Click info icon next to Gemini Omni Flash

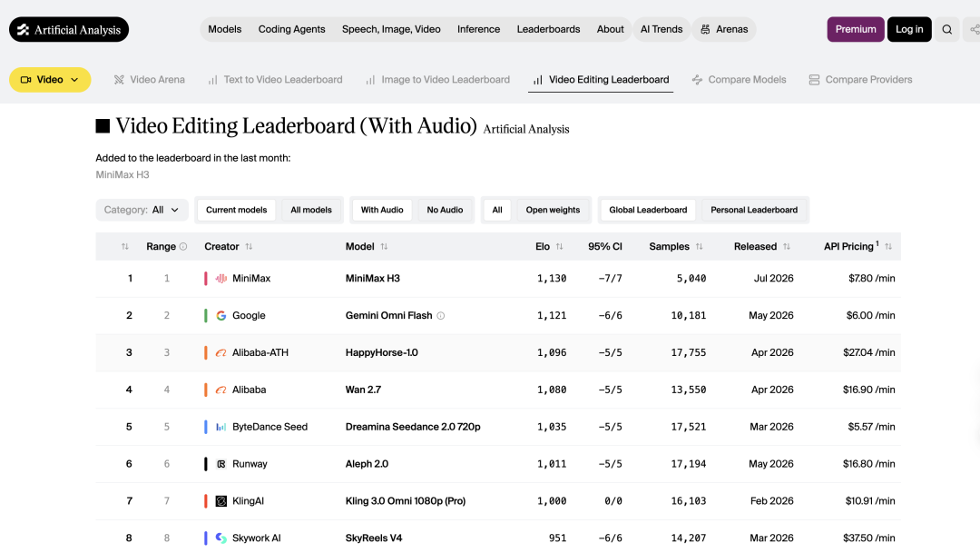tap(441, 316)
